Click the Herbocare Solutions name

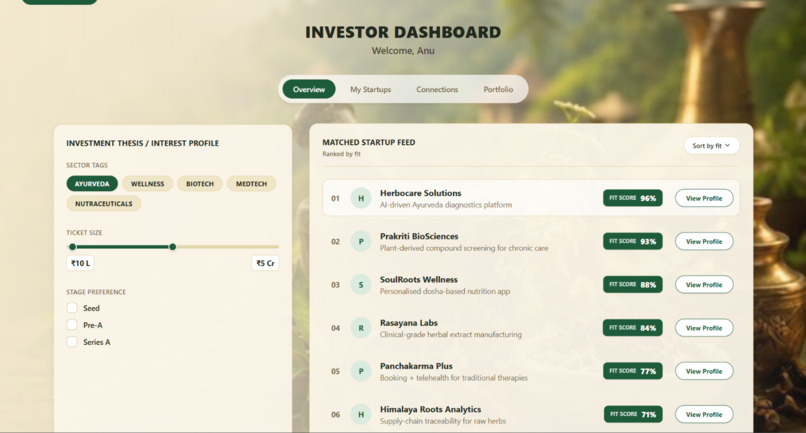pos(420,193)
